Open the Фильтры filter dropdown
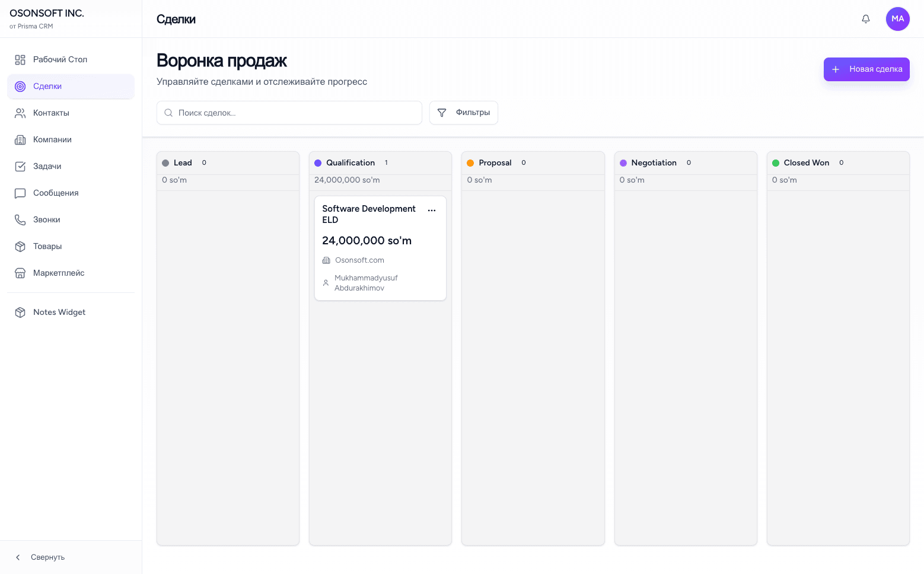Screen dimensions: 924x574 [463, 113]
